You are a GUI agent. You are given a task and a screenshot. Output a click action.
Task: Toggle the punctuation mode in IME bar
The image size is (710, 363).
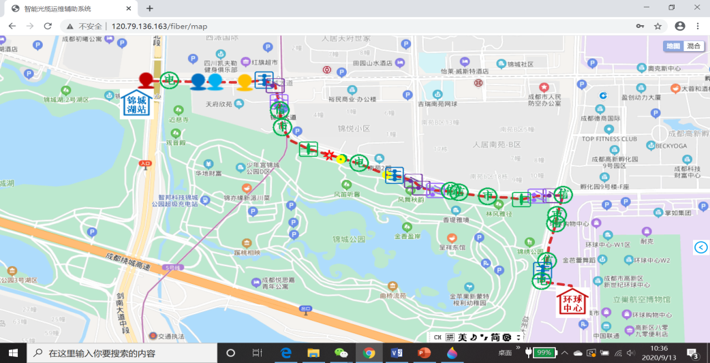click(x=485, y=337)
